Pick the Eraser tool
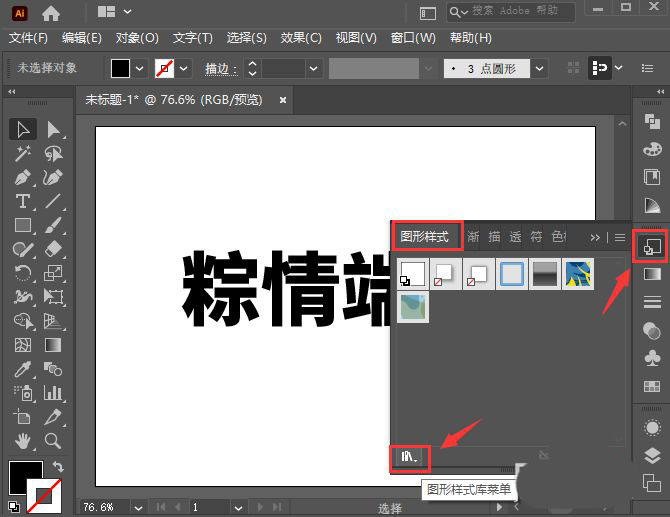The width and height of the screenshot is (670, 517). [53, 249]
